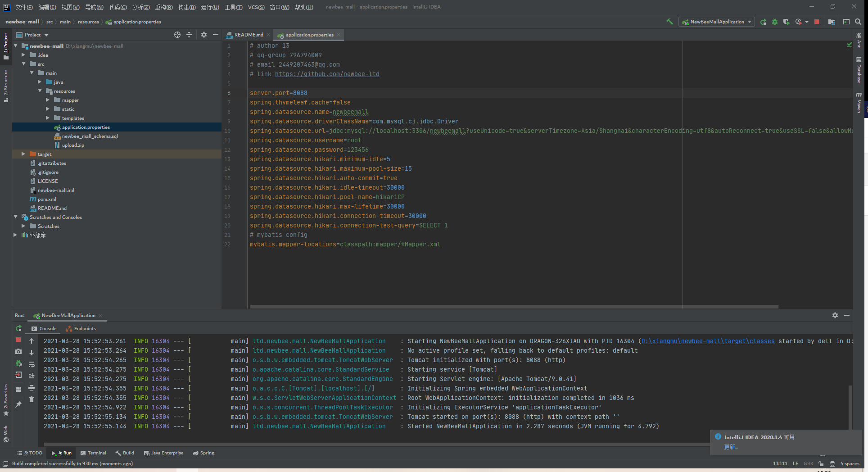Toggle the read-only lock in the status bar
868x472 pixels.
click(x=821, y=463)
